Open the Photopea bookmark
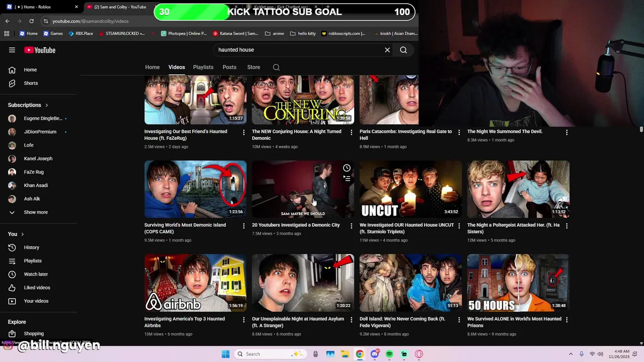This screenshot has height=362, width=644. pos(184,34)
